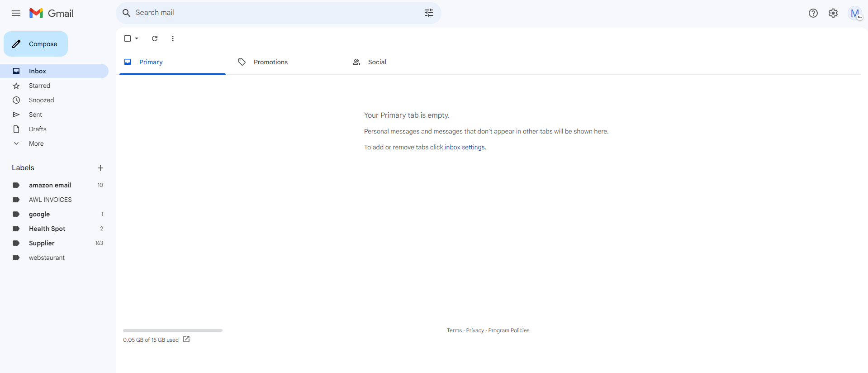The height and width of the screenshot is (373, 868).
Task: Switch to the Primary tab
Action: (172, 62)
